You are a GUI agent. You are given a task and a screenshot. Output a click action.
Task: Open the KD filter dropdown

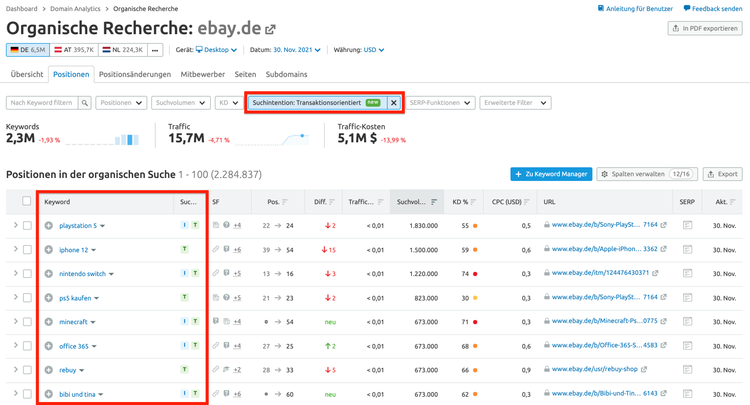pyautogui.click(x=229, y=103)
